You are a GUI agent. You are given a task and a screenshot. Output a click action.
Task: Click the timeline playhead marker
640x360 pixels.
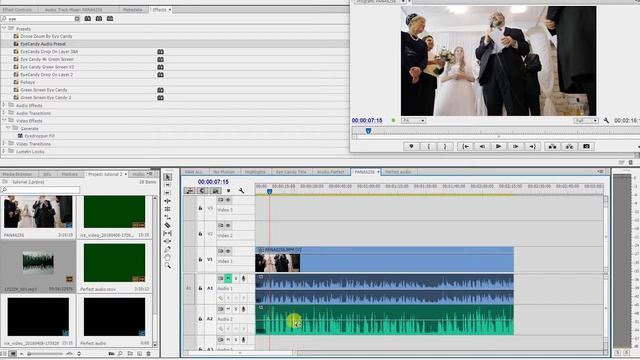269,191
